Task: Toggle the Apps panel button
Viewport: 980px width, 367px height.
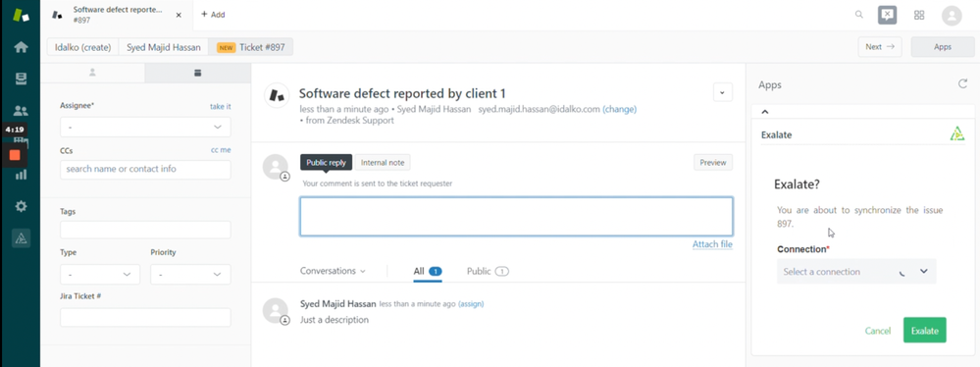Action: 943,47
